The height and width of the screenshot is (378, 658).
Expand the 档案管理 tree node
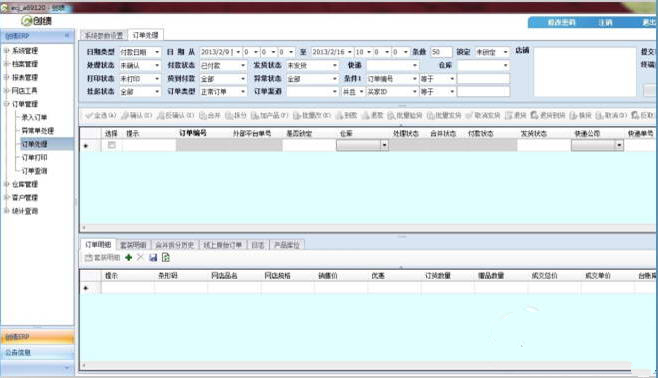(6, 64)
